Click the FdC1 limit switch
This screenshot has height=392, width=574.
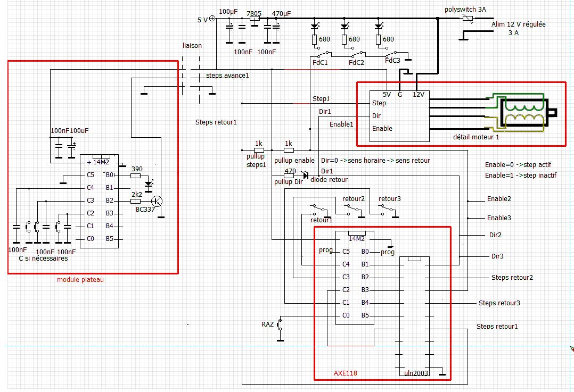pos(323,55)
